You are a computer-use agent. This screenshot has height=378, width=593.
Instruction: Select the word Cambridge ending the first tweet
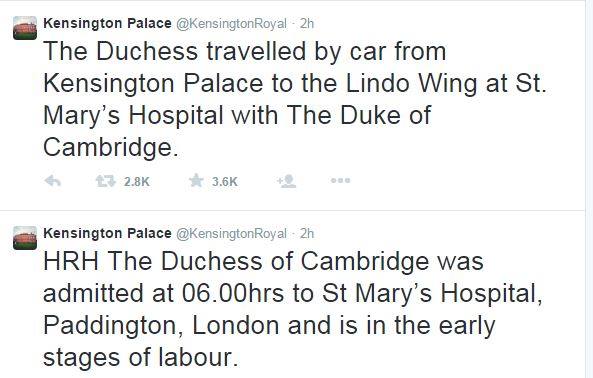[x=108, y=148]
